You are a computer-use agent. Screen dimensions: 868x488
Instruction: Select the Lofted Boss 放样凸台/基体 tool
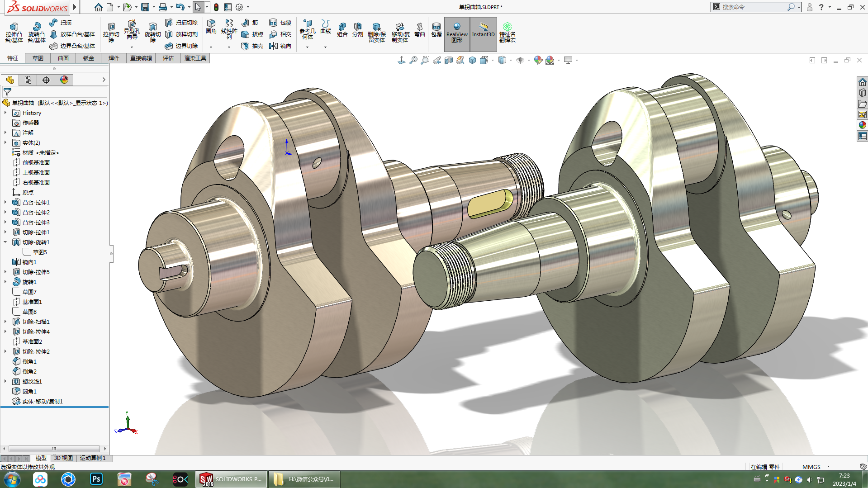point(72,34)
